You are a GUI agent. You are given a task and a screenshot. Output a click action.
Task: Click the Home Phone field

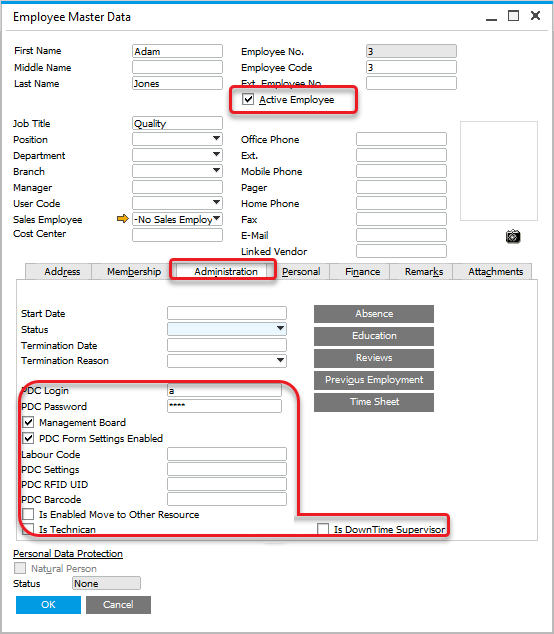(x=401, y=203)
